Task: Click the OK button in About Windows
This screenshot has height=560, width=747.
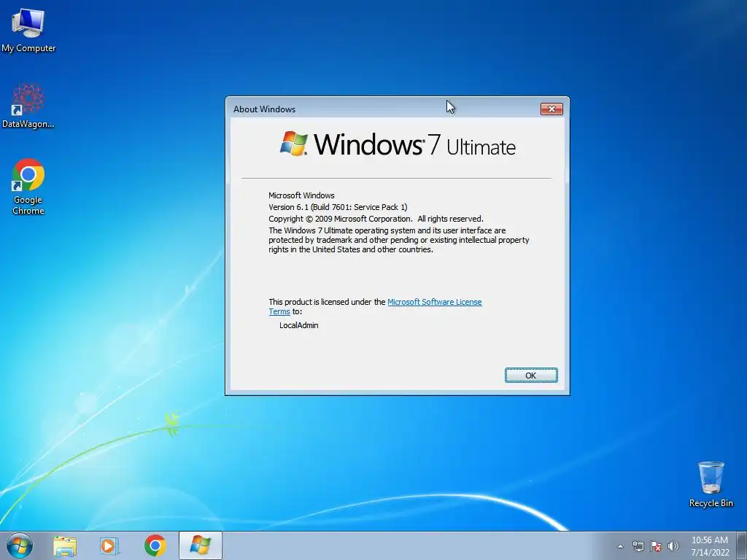Action: (531, 376)
